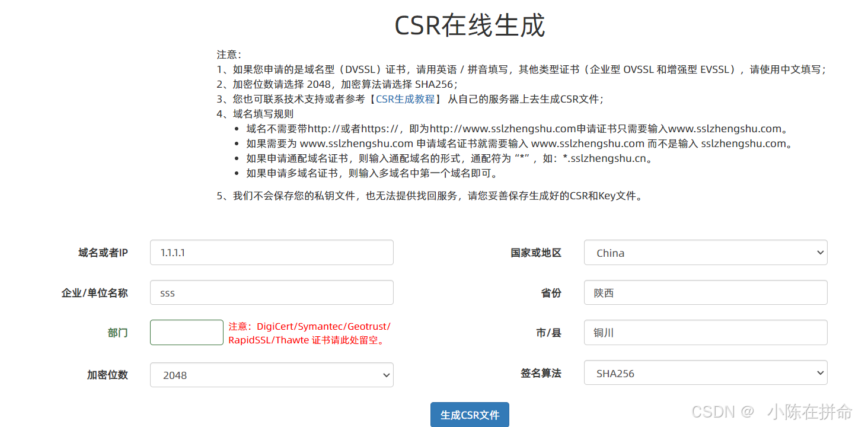
Task: Click the note about 加密位数请选择 2048
Action: click(x=337, y=84)
